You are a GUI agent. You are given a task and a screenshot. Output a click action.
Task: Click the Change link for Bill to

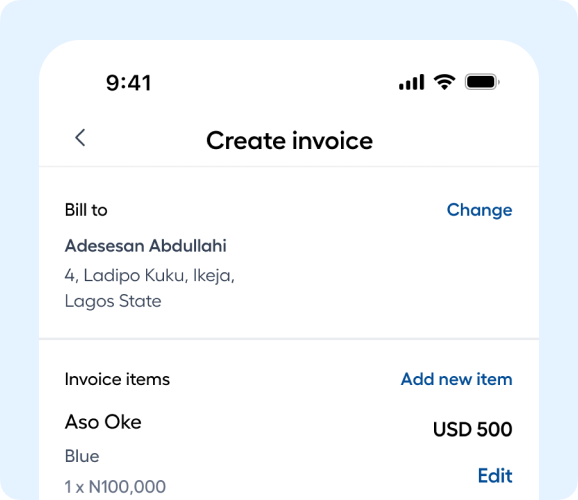click(479, 210)
